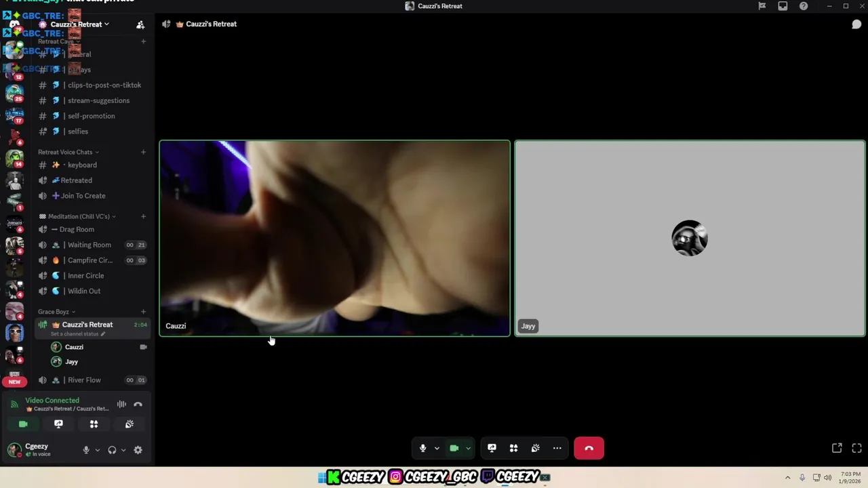Toggle camera in the Video Connected panel
This screenshot has width=868, height=488.
(x=23, y=424)
